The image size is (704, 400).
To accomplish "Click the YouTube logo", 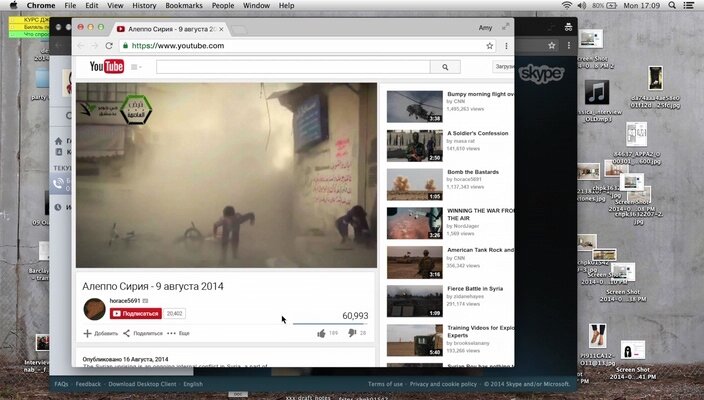I will [106, 67].
